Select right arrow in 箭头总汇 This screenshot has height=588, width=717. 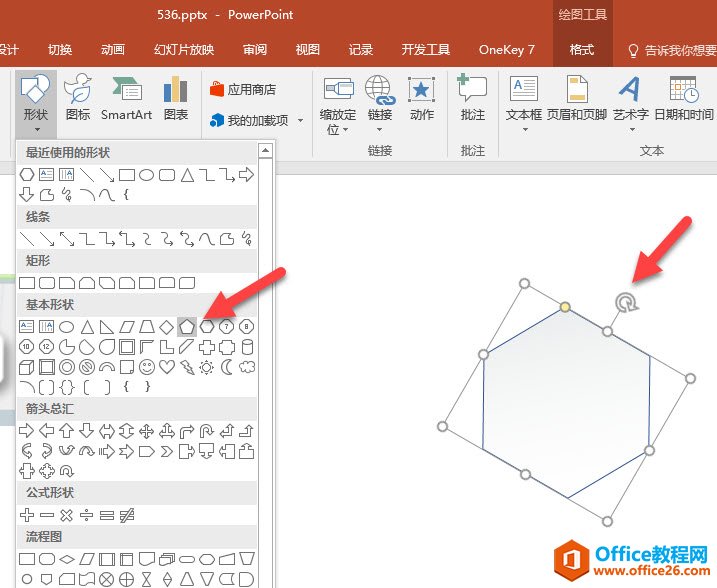click(x=27, y=431)
